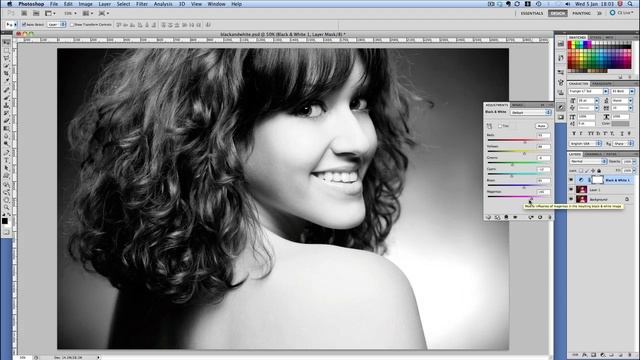Toggle visibility of Layer 1

[571, 190]
